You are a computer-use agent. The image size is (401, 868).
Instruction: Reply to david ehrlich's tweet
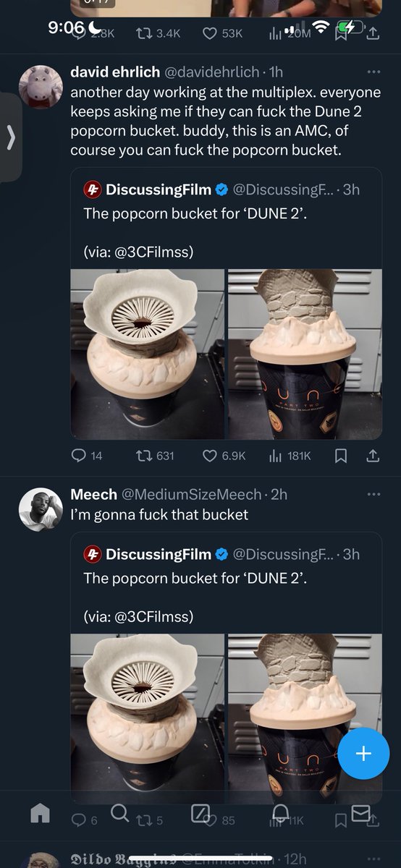86,456
